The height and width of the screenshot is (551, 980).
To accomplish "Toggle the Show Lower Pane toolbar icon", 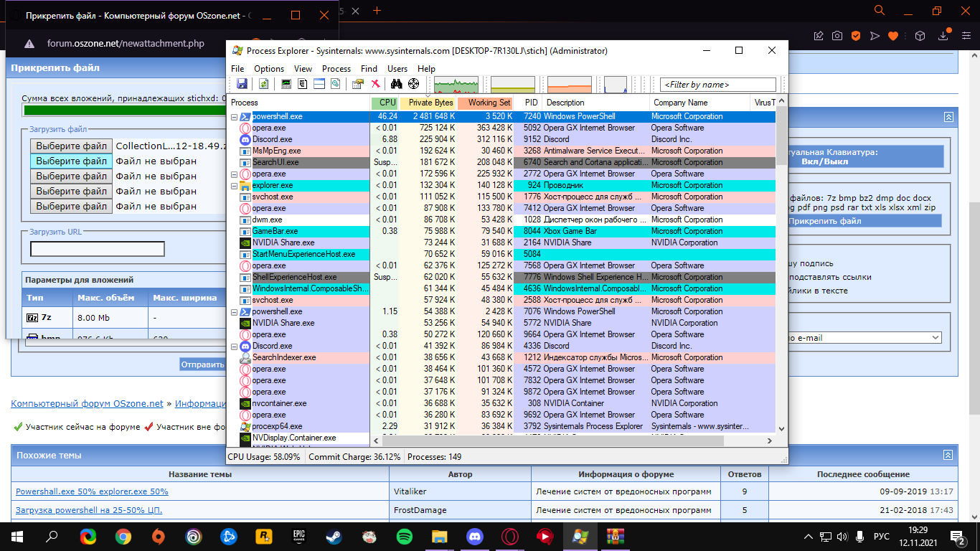I will click(x=319, y=84).
